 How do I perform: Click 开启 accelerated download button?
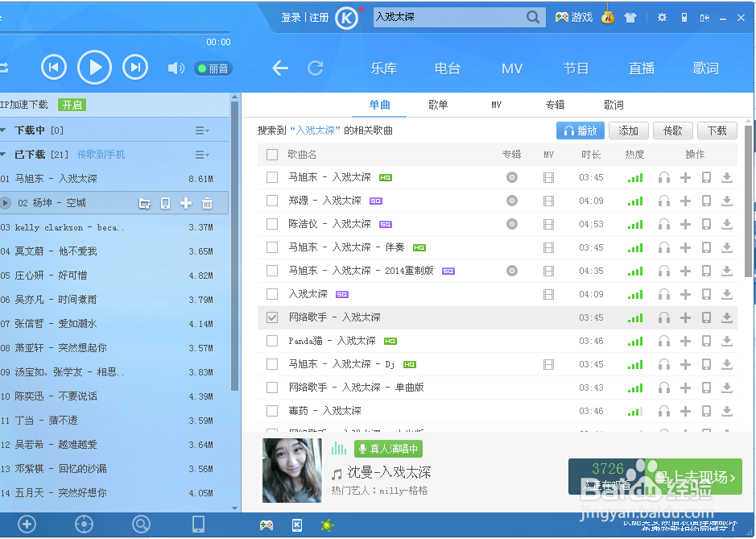pyautogui.click(x=72, y=105)
